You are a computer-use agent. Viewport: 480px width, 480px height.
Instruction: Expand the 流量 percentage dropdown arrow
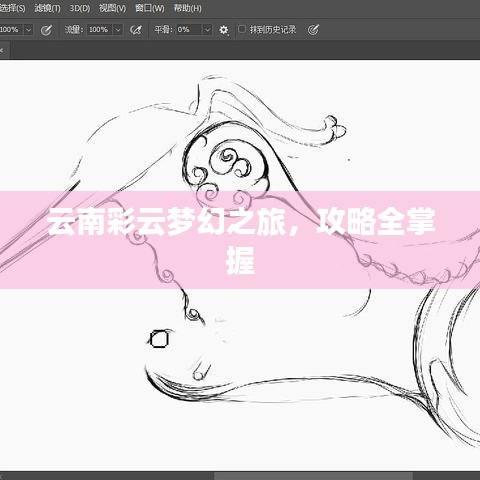pyautogui.click(x=118, y=30)
